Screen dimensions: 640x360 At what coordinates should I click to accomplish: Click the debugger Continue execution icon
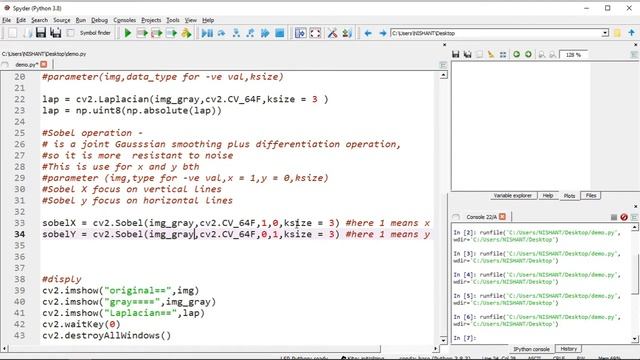click(265, 33)
